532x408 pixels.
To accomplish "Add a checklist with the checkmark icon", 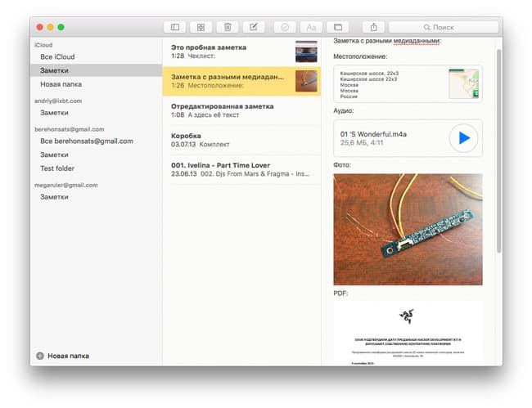I will coord(285,27).
